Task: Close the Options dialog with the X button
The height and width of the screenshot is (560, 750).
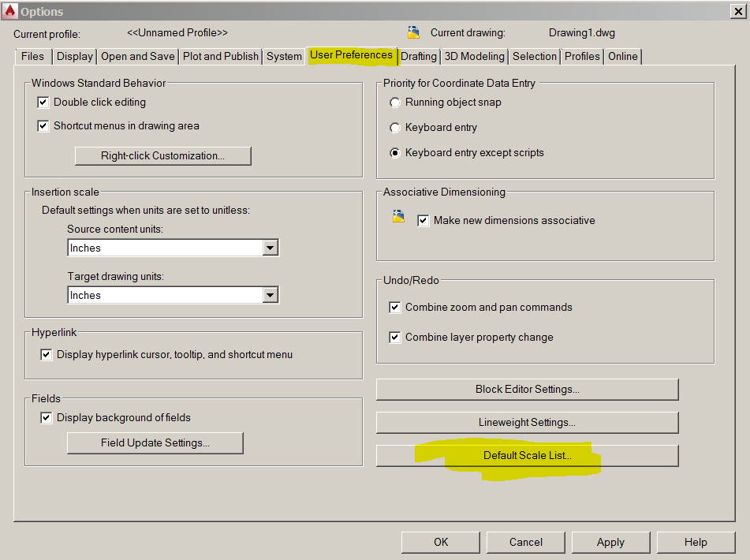Action: tap(738, 11)
